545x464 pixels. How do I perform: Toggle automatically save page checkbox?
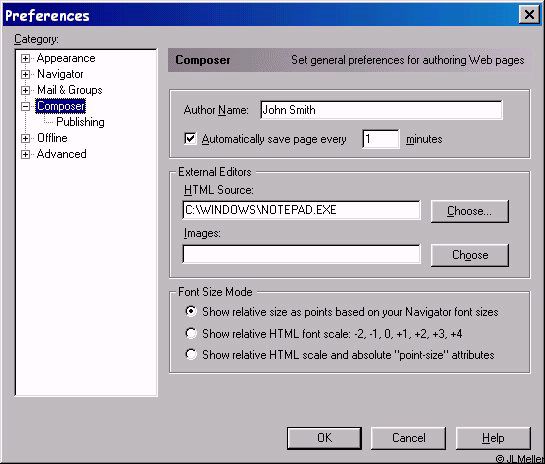click(190, 138)
